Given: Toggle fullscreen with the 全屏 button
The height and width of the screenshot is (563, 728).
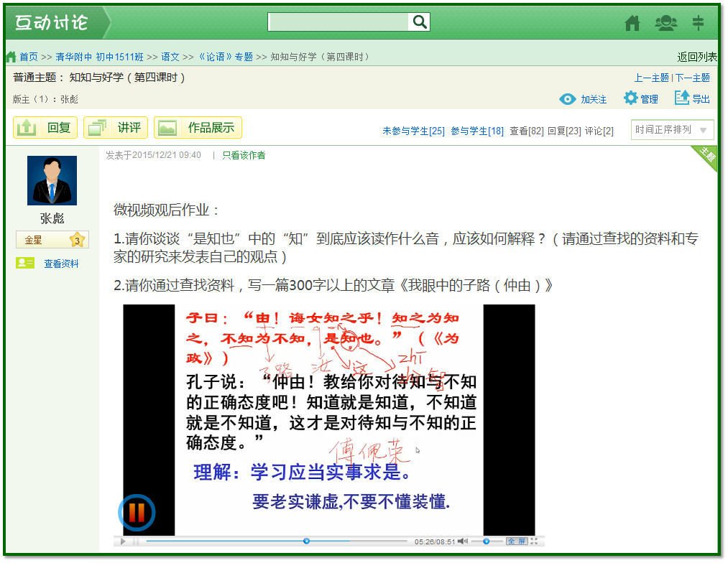Looking at the screenshot, I should click(x=517, y=541).
